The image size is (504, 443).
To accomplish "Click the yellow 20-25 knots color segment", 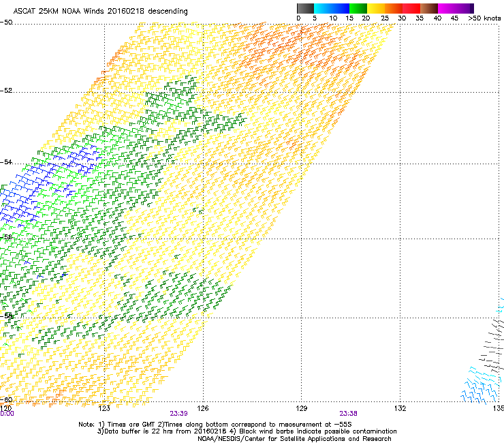I will click(376, 8).
